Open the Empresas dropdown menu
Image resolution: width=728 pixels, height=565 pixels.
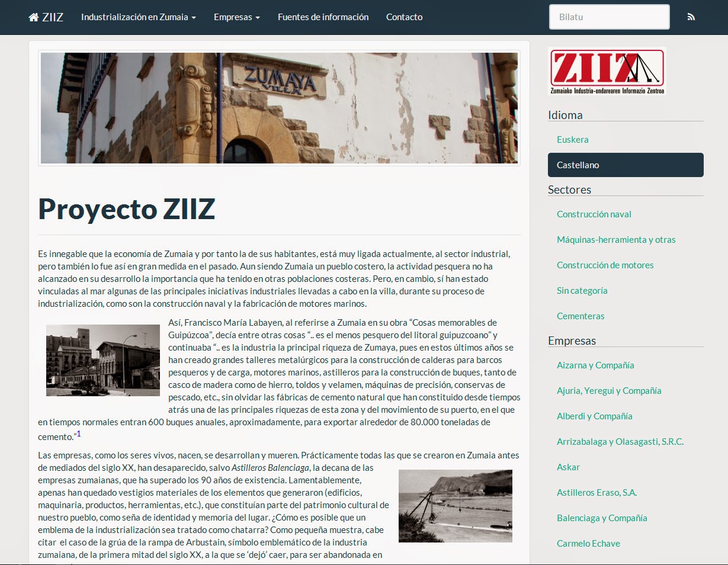(236, 17)
